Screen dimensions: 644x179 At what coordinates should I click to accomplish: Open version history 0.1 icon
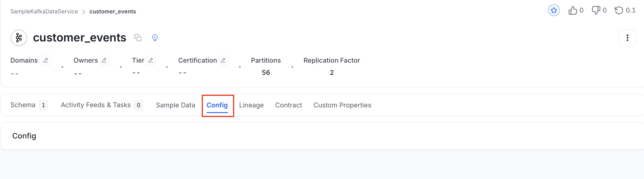pyautogui.click(x=619, y=11)
